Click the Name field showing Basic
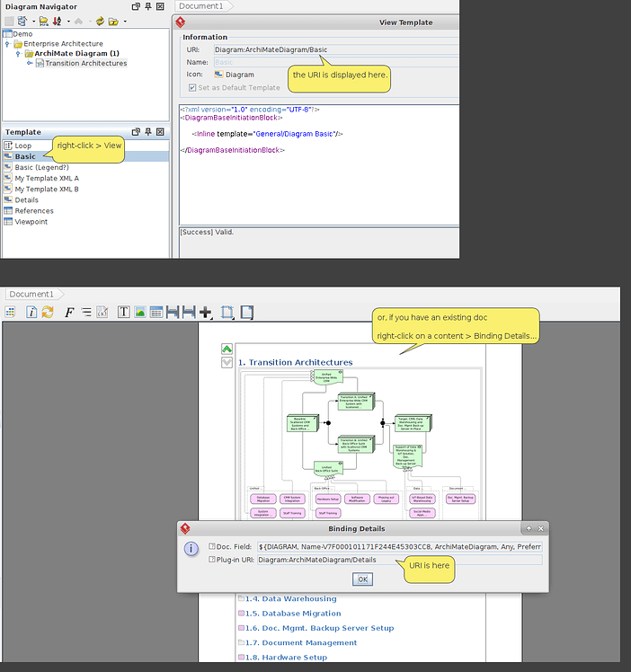 336,62
